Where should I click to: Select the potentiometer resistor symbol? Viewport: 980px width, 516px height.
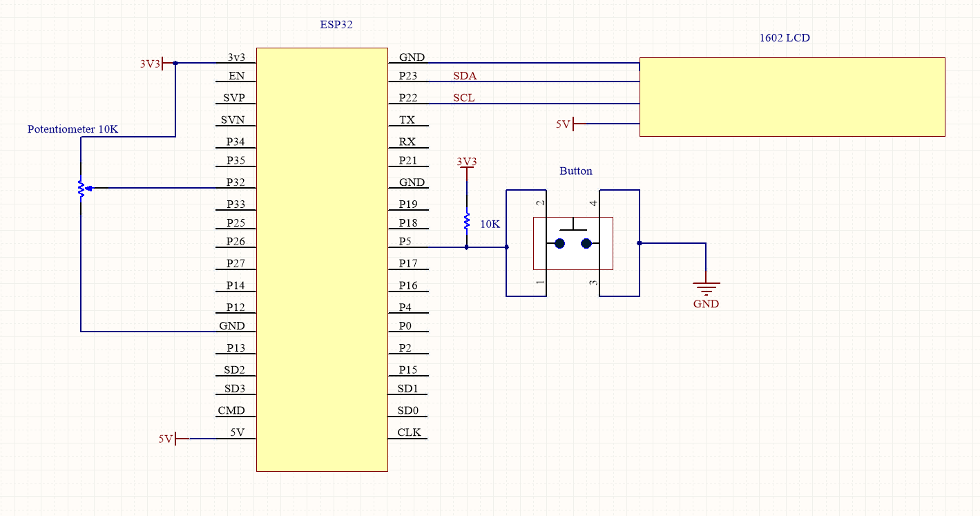[81, 188]
